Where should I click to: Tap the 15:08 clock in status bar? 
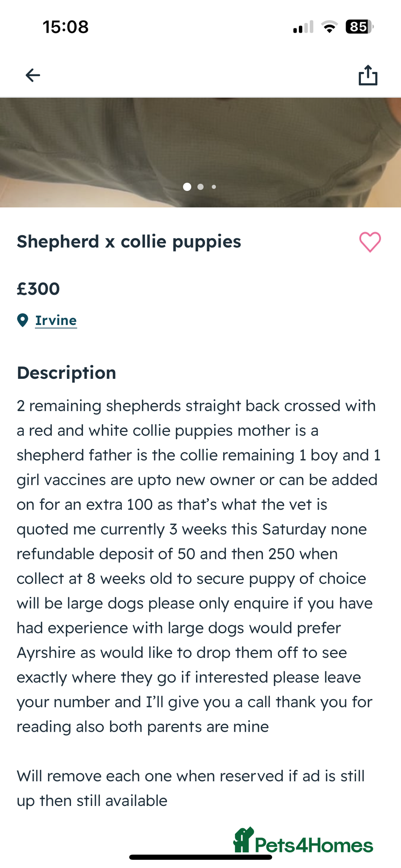click(66, 27)
